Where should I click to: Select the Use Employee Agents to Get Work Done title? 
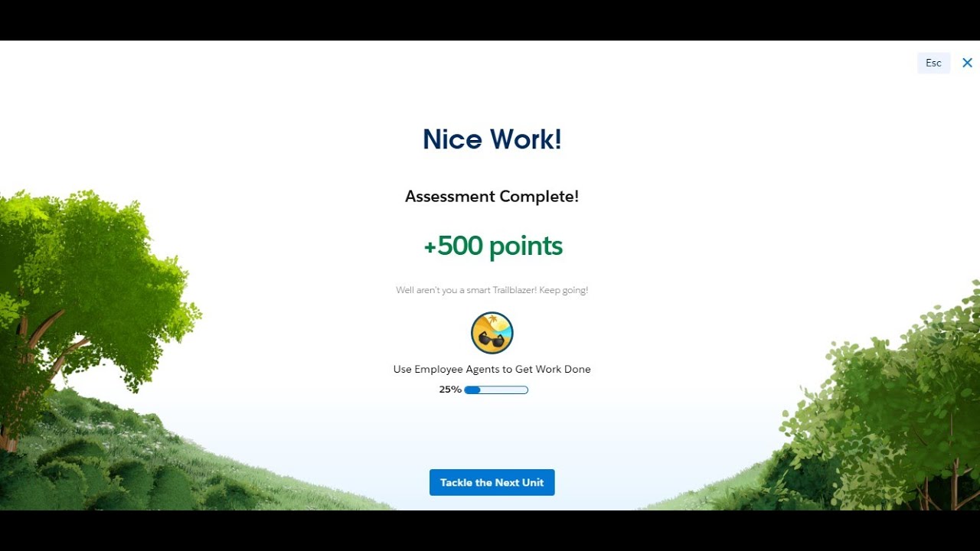click(492, 369)
